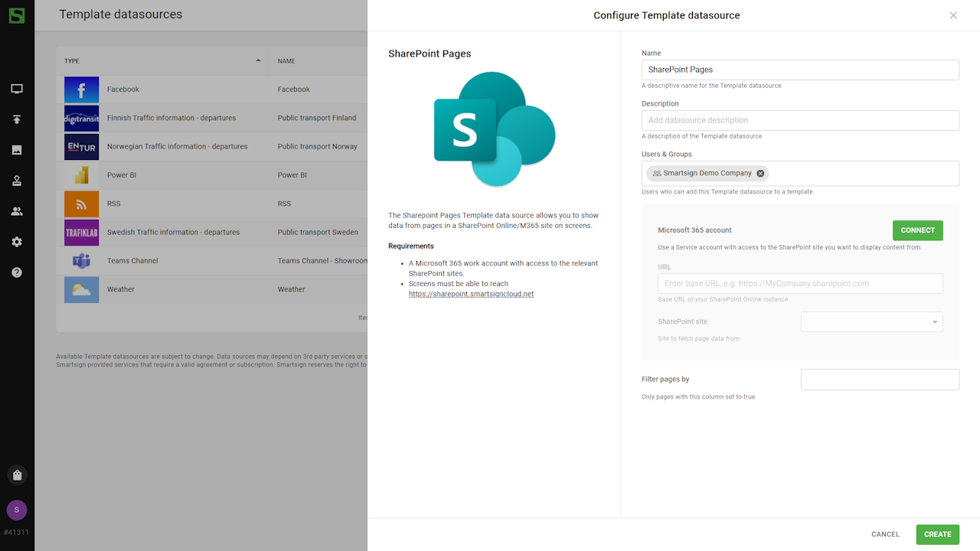Close the Configure Template datasource panel
This screenshot has width=980, height=551.
pyautogui.click(x=953, y=15)
